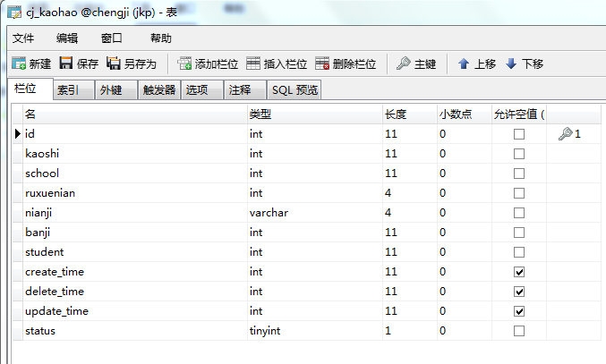Select the update_time field name cell
Image resolution: width=606 pixels, height=364 pixels.
click(x=135, y=311)
